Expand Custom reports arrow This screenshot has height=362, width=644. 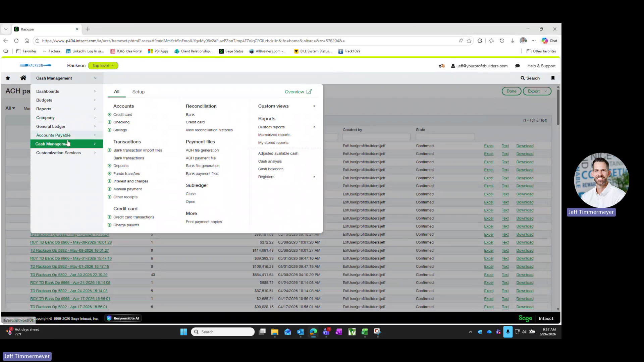[314, 127]
